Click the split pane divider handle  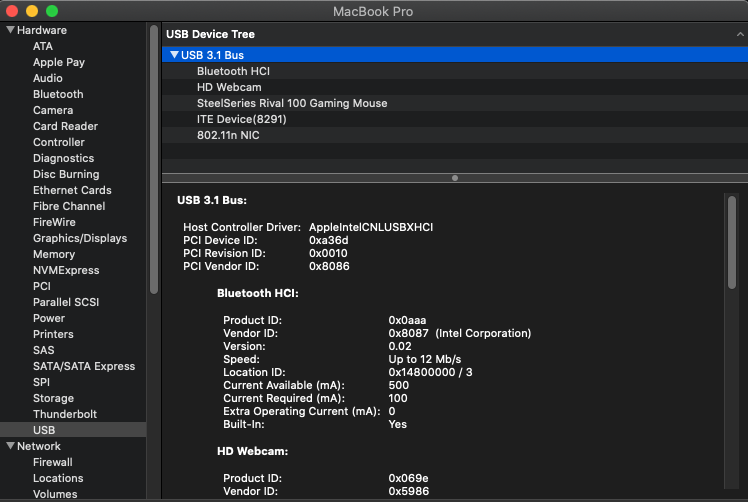455,178
